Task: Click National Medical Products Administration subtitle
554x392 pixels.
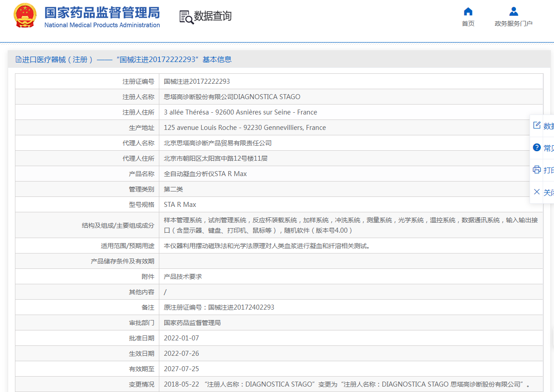Action: pyautogui.click(x=102, y=25)
